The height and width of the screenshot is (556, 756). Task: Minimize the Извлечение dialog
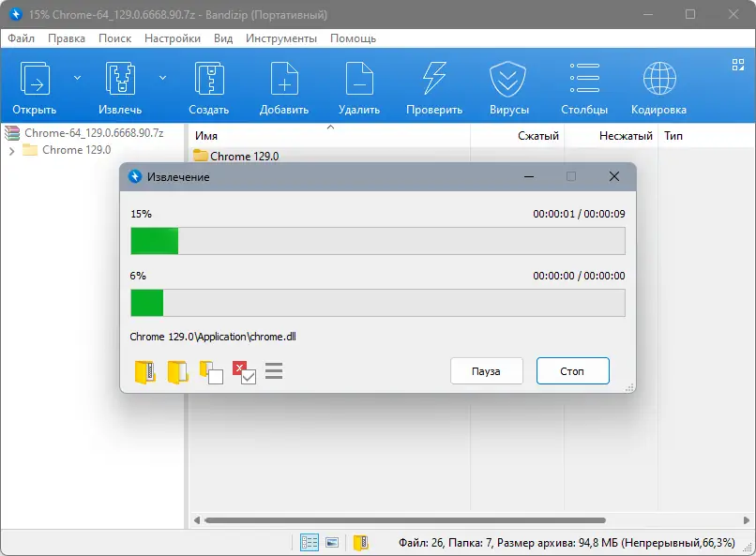pyautogui.click(x=529, y=177)
